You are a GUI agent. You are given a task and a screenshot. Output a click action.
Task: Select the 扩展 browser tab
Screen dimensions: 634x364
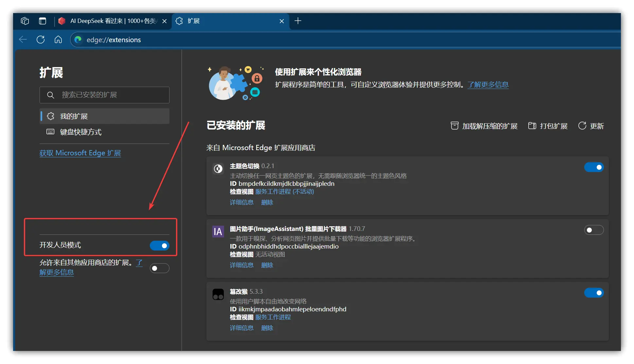[230, 21]
